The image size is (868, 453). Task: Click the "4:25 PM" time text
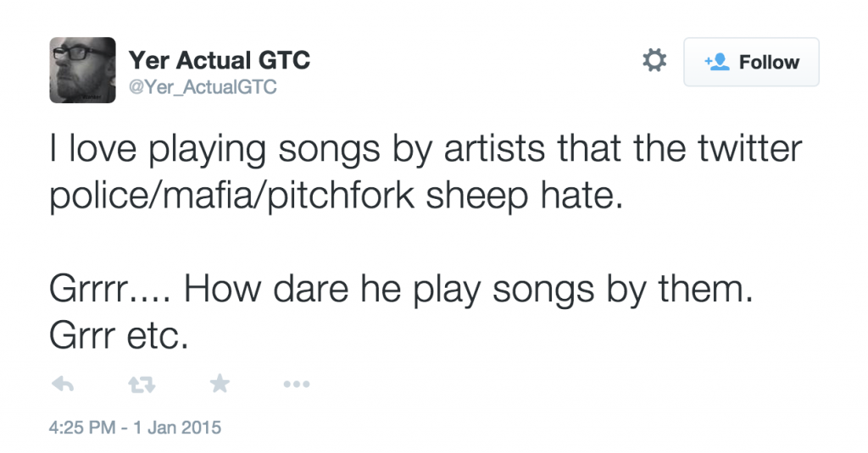(x=81, y=428)
